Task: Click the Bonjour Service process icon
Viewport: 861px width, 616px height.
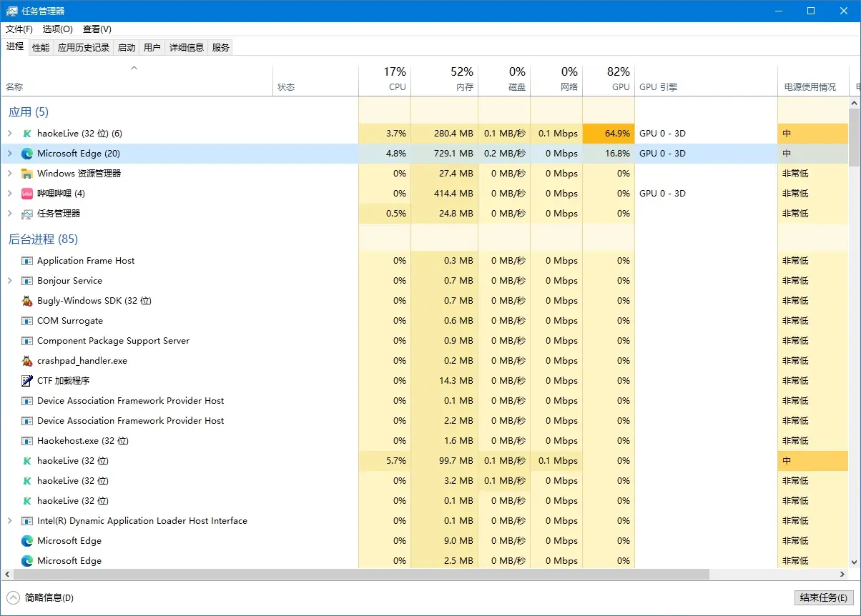Action: [27, 281]
